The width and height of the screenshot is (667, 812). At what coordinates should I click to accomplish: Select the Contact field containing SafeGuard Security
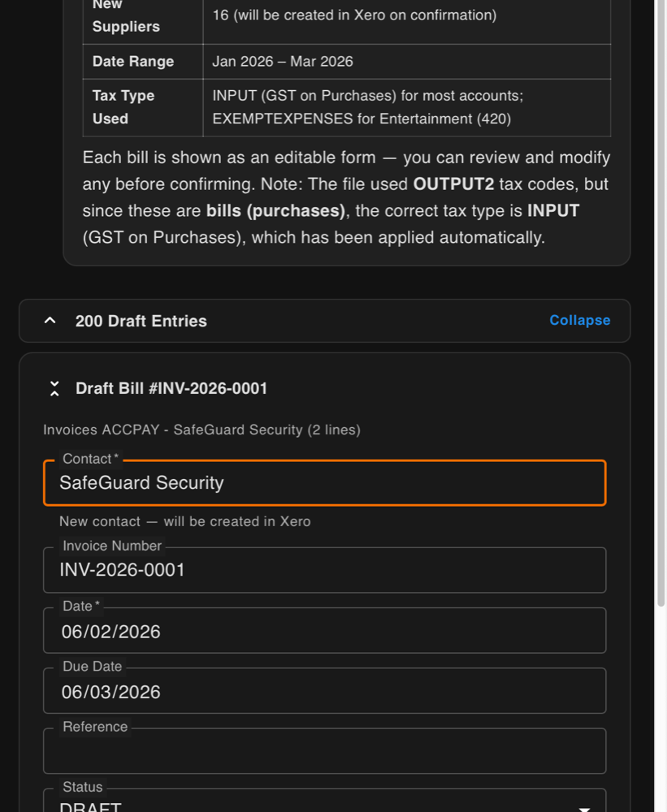pyautogui.click(x=324, y=482)
